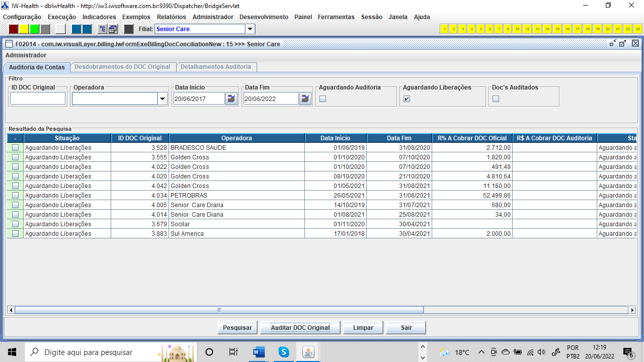The width and height of the screenshot is (644, 362).
Task: Open the Data Início calendar picker
Action: [231, 99]
